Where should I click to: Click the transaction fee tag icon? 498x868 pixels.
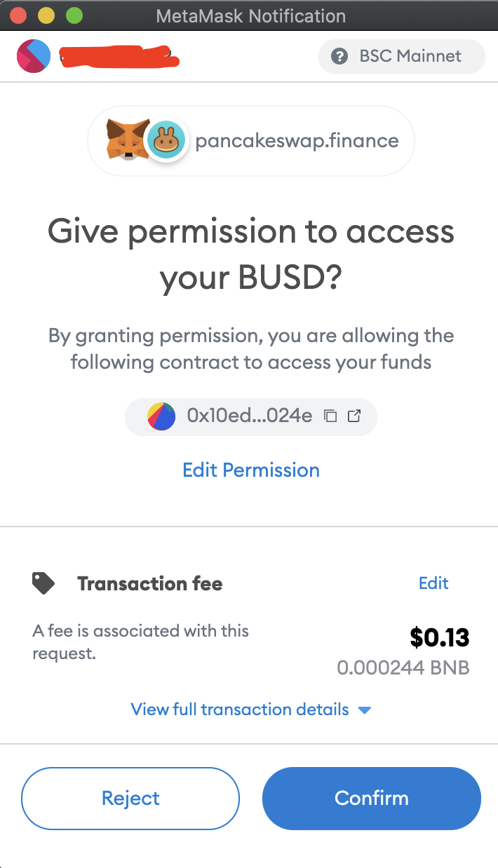pyautogui.click(x=43, y=583)
